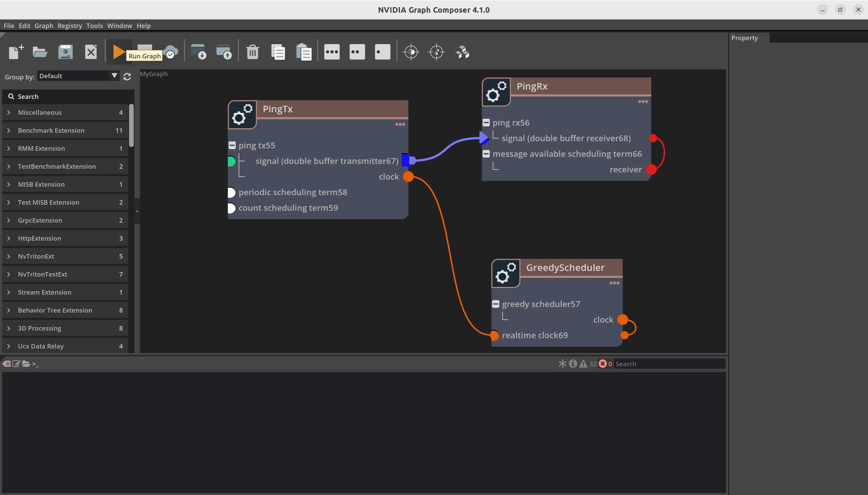Image resolution: width=868 pixels, height=495 pixels.
Task: Click the GreedyScheduler node title
Action: point(565,268)
